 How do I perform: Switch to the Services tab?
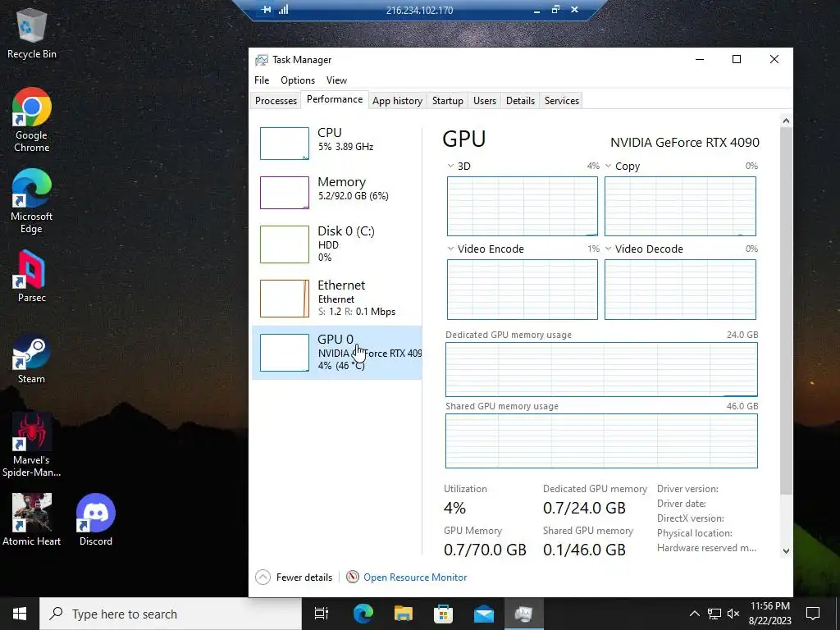click(562, 101)
